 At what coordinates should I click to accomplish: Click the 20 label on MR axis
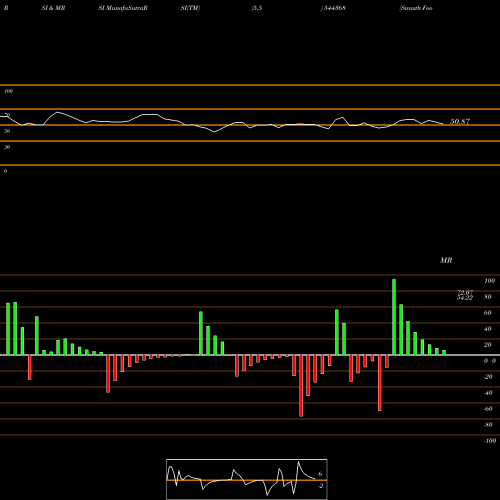click(488, 345)
